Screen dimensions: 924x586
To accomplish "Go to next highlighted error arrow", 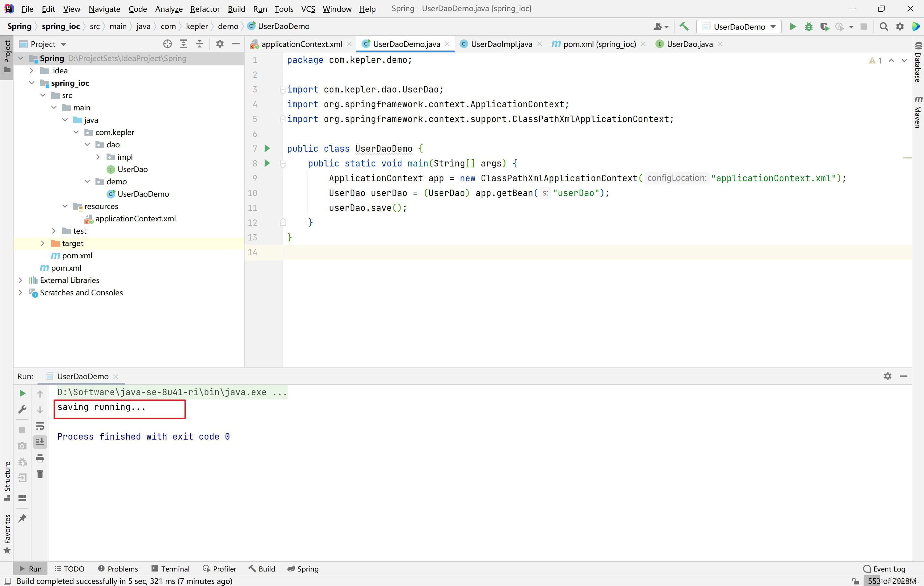I will point(904,60).
